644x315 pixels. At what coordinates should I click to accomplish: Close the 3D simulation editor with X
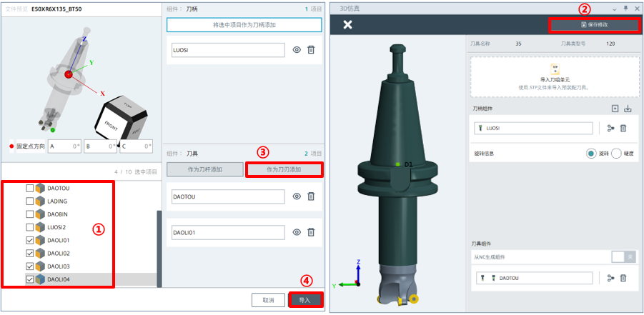point(347,24)
